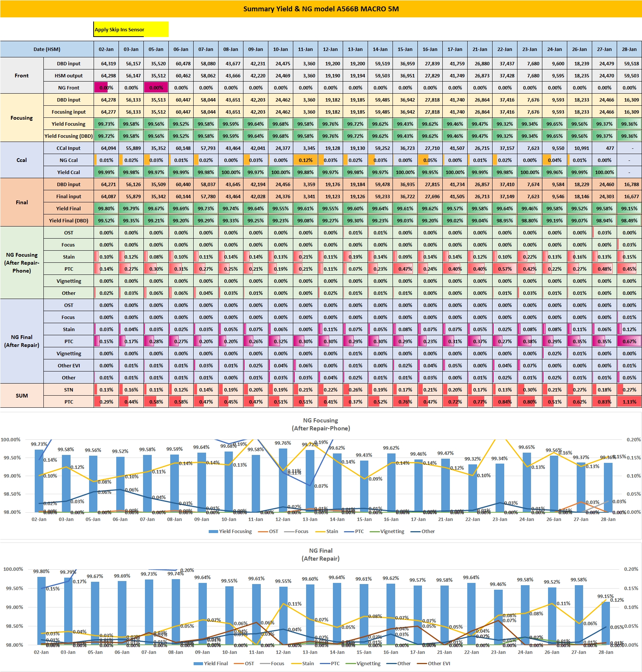642x672 pixels.
Task: Click the Yield Final value 99.15%
Action: [x=629, y=208]
